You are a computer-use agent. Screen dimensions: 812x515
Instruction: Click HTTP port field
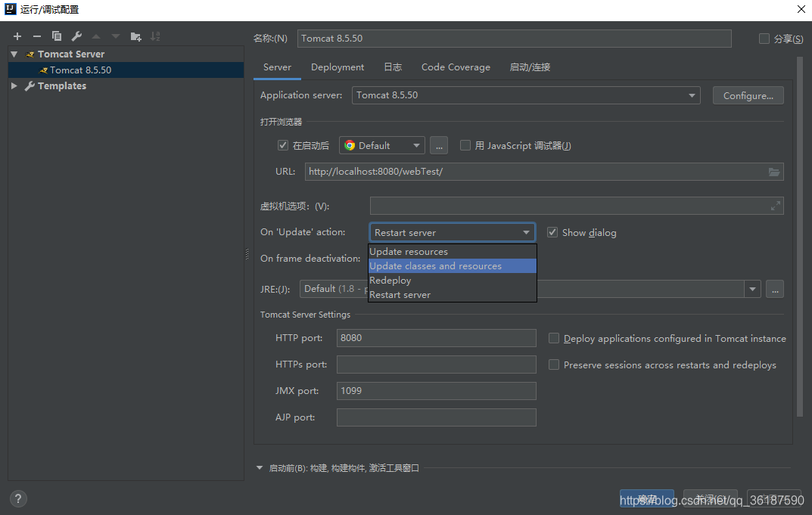click(437, 338)
